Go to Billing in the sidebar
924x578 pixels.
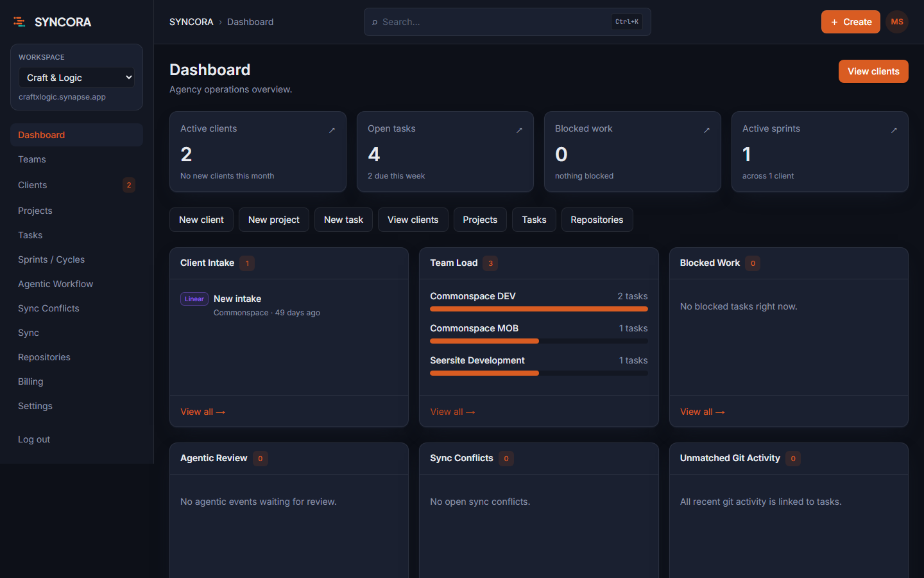76,381
